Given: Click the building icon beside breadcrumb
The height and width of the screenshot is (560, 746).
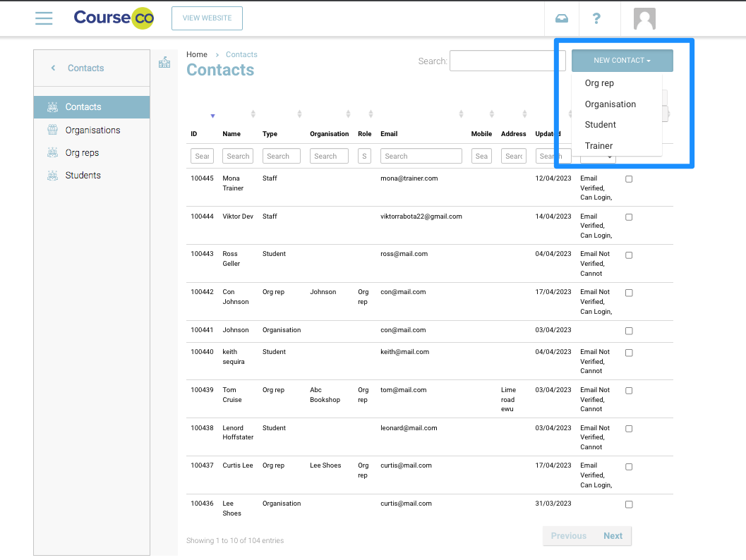Looking at the screenshot, I should click(164, 63).
